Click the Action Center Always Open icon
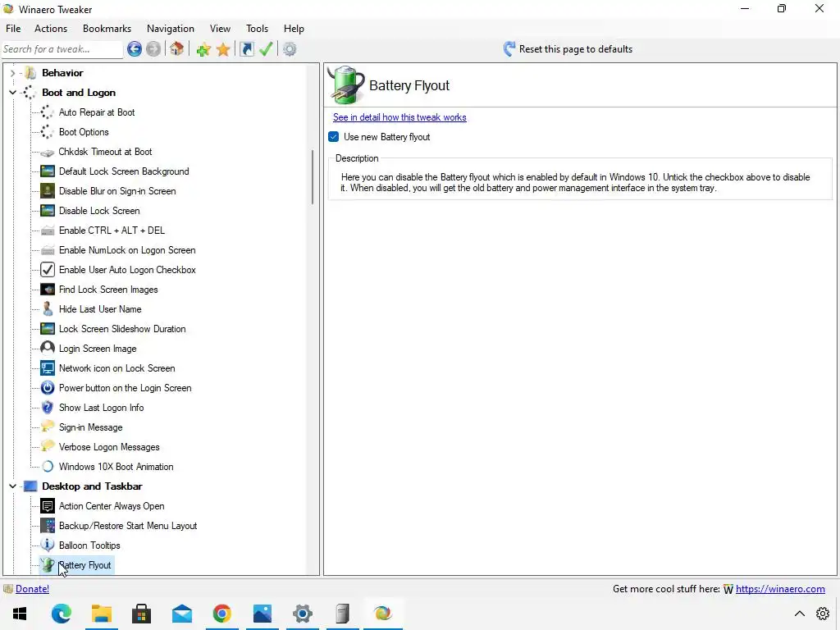 47,506
